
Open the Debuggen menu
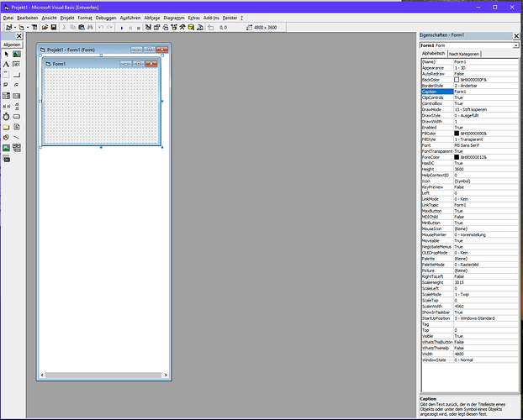click(x=106, y=18)
